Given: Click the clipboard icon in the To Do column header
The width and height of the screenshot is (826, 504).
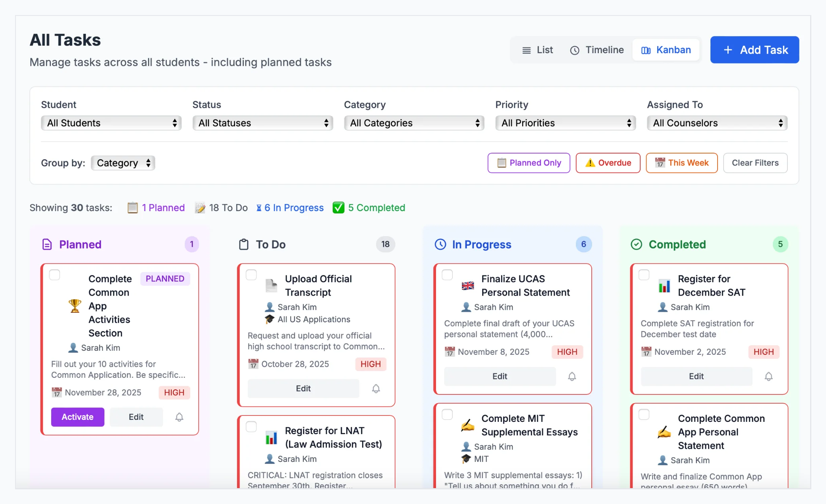Looking at the screenshot, I should [x=244, y=244].
